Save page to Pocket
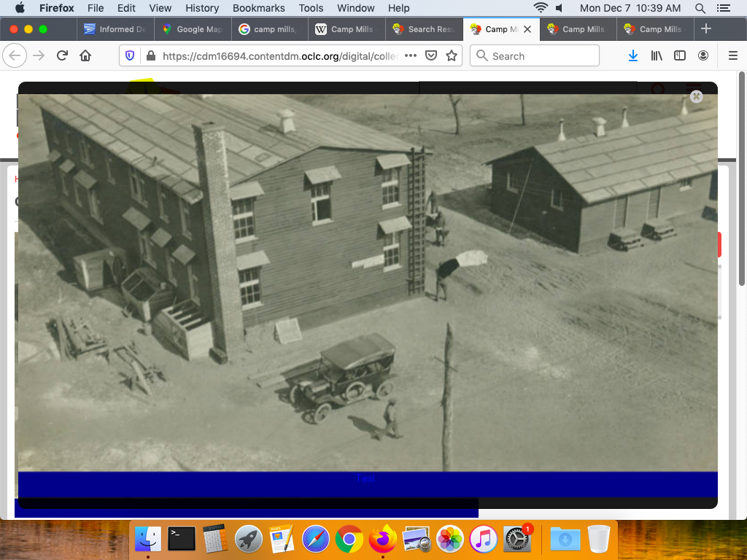 coord(431,56)
